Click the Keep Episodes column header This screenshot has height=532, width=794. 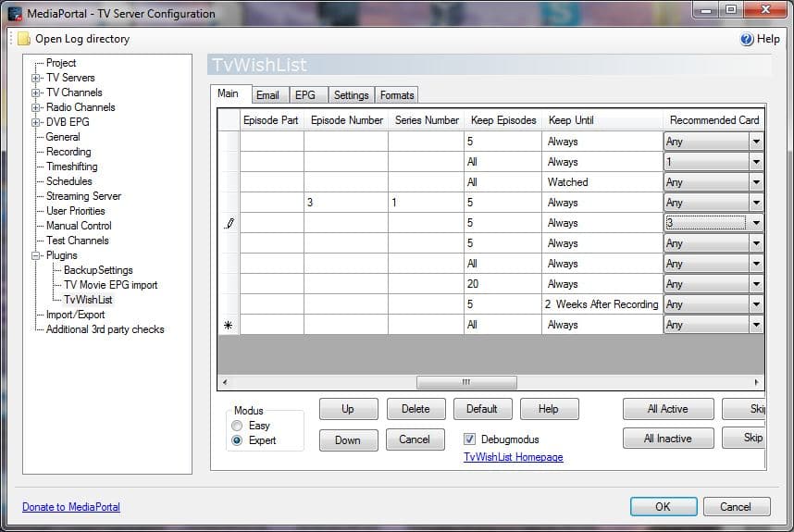[502, 120]
